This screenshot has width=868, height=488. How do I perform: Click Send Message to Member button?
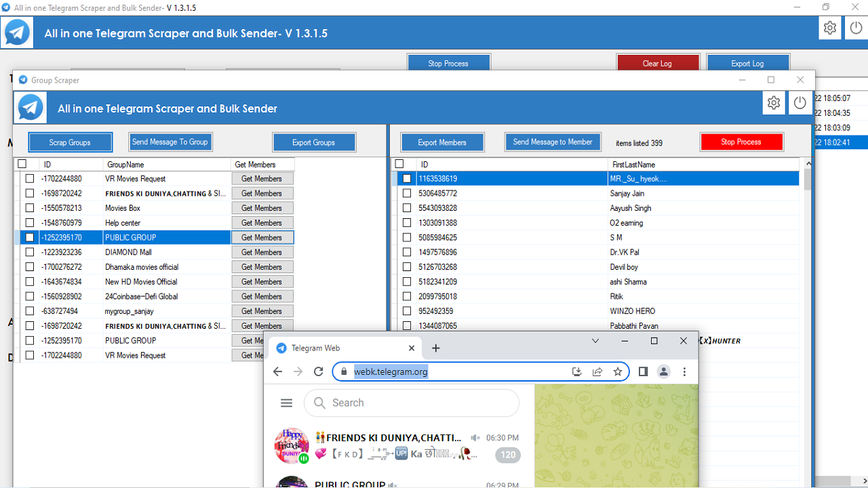pyautogui.click(x=553, y=142)
